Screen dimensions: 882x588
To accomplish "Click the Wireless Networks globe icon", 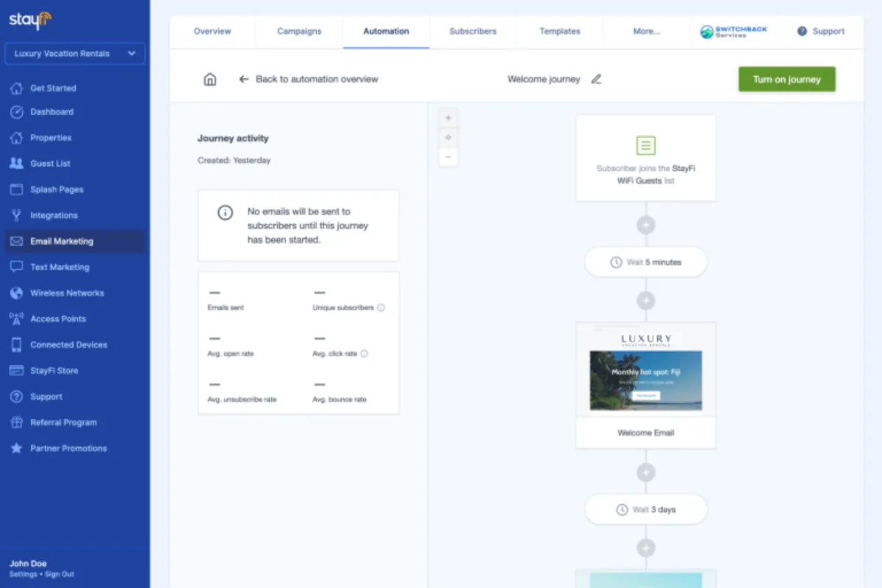I will click(x=16, y=293).
